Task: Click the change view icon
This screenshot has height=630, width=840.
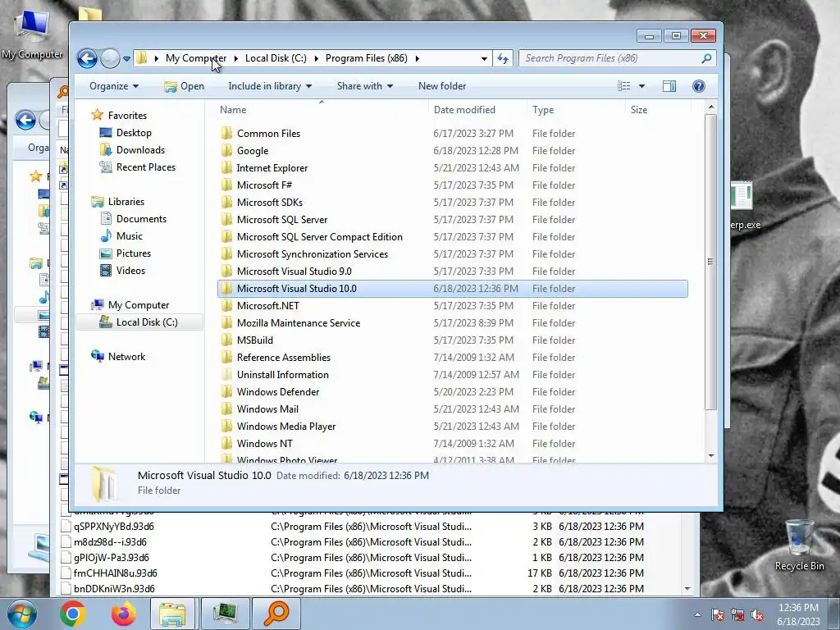Action: pyautogui.click(x=623, y=86)
